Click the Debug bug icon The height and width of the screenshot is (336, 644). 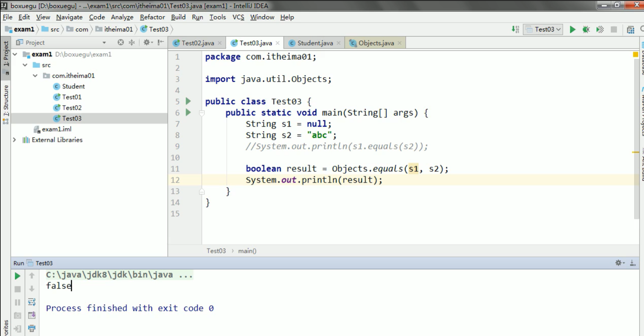(x=586, y=30)
